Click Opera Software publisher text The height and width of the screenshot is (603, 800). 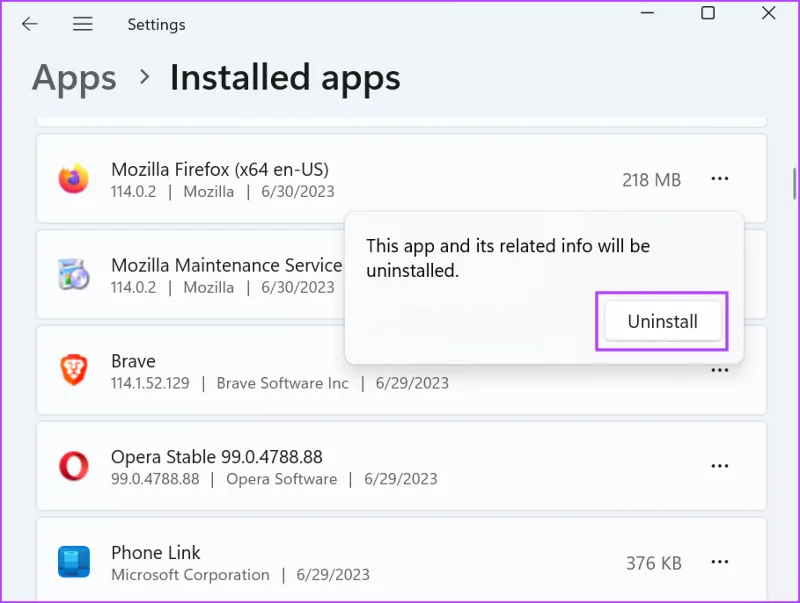pos(282,479)
